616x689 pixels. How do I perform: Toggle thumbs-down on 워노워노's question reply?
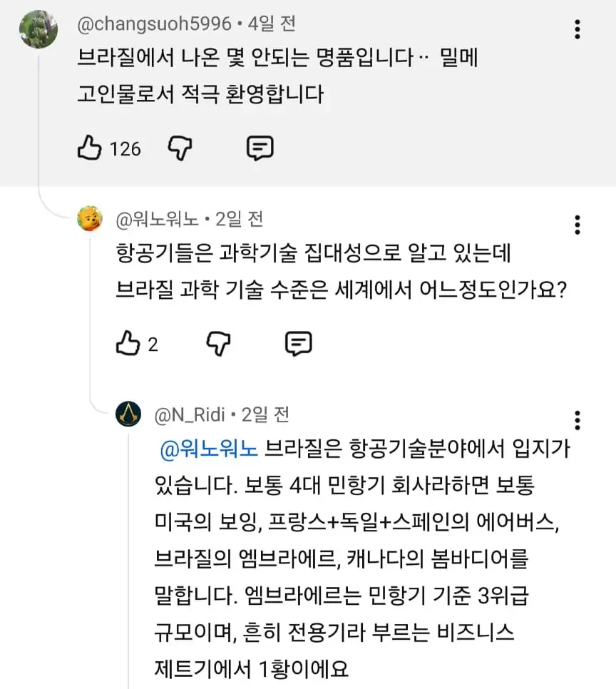[x=219, y=344]
